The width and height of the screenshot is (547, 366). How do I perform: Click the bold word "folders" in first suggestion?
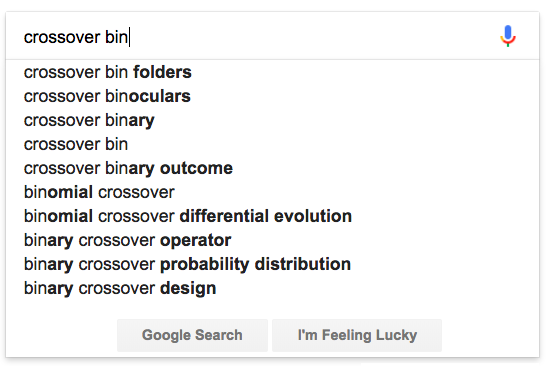tap(162, 72)
